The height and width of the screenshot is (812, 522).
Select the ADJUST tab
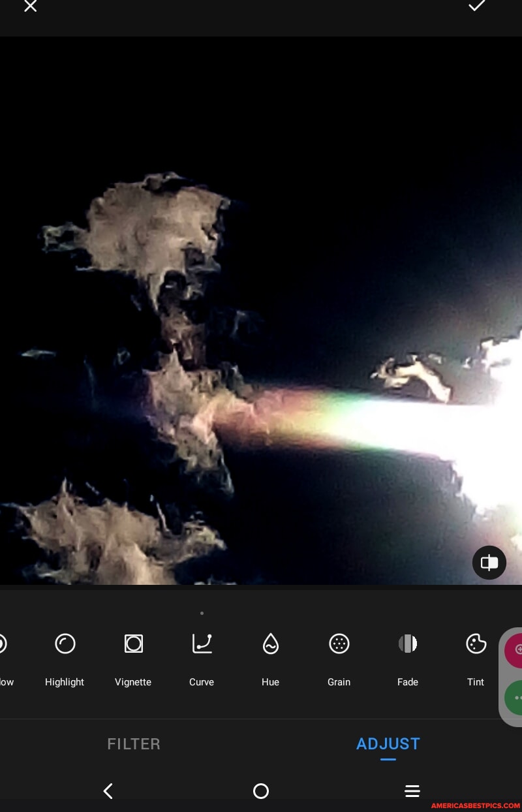pyautogui.click(x=388, y=744)
